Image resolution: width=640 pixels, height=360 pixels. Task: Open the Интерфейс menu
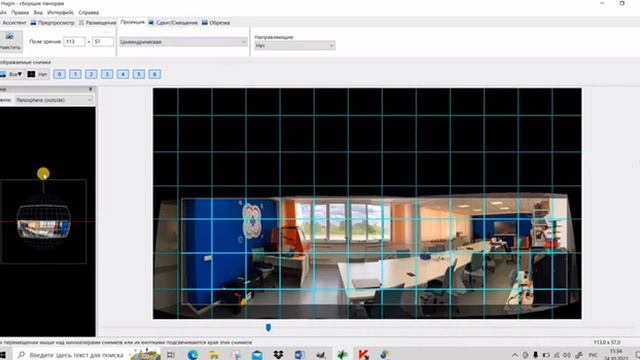[60, 13]
